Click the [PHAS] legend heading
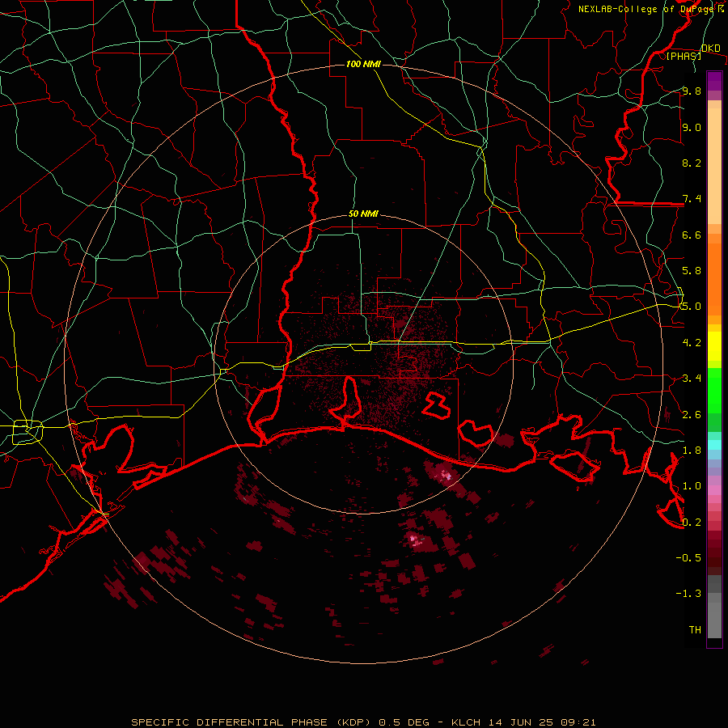Screen dimensions: 728x728 tap(684, 56)
